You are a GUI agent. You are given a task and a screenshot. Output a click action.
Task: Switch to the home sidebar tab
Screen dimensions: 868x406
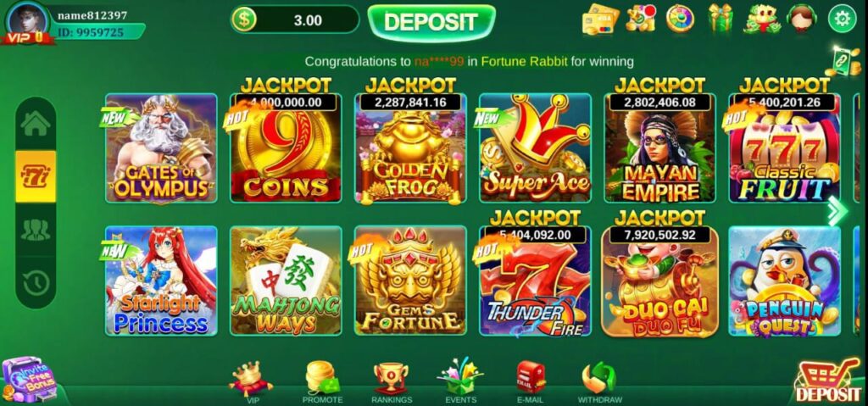coord(36,124)
